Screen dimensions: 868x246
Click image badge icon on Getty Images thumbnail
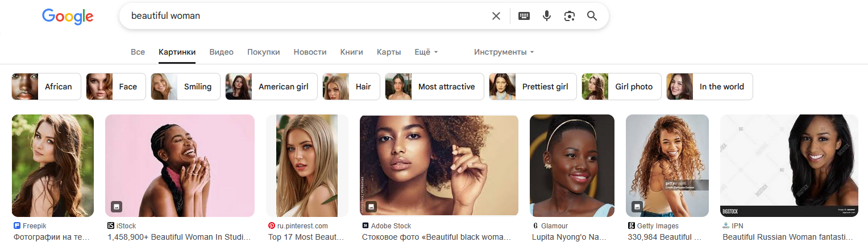[637, 206]
